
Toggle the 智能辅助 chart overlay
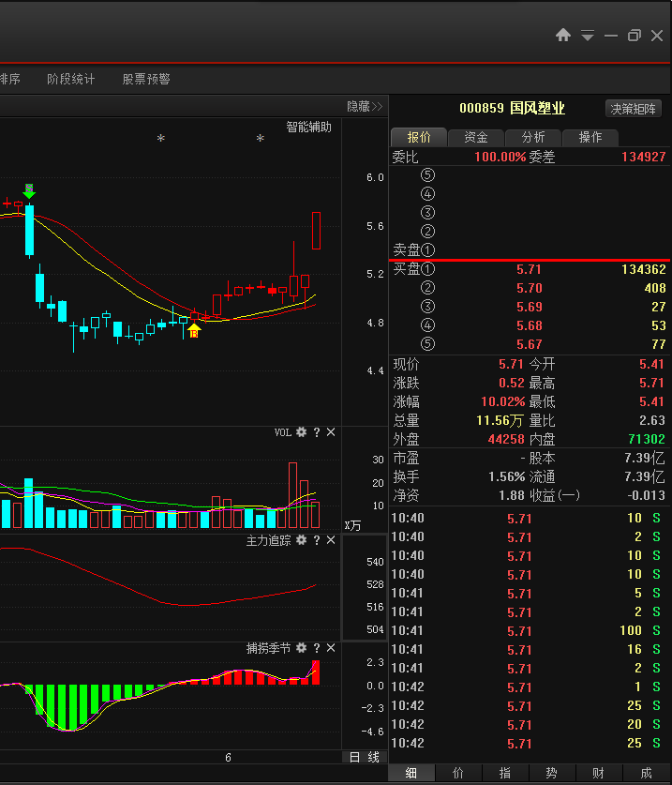pyautogui.click(x=308, y=128)
